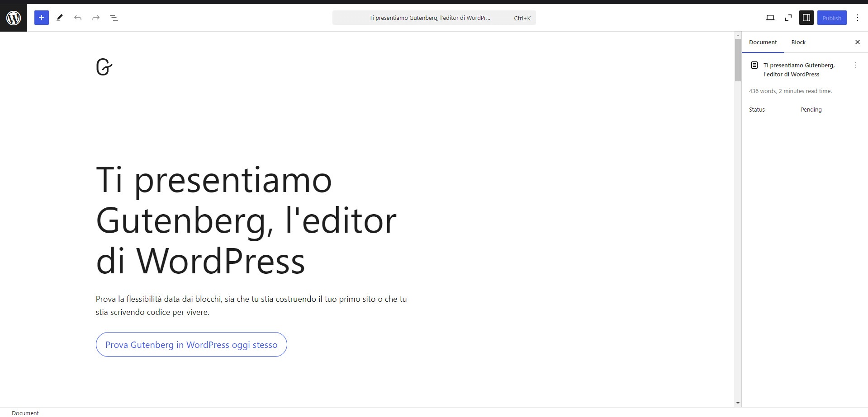
Task: Select the Document tab
Action: click(x=762, y=42)
